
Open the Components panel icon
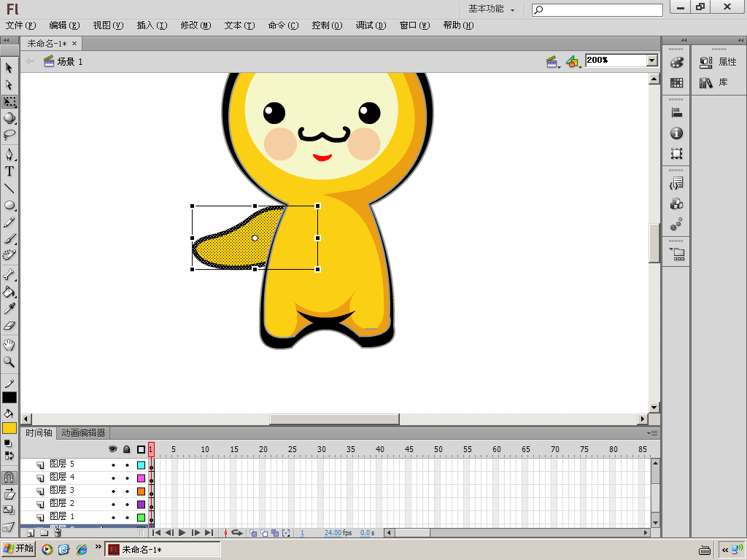tap(676, 204)
